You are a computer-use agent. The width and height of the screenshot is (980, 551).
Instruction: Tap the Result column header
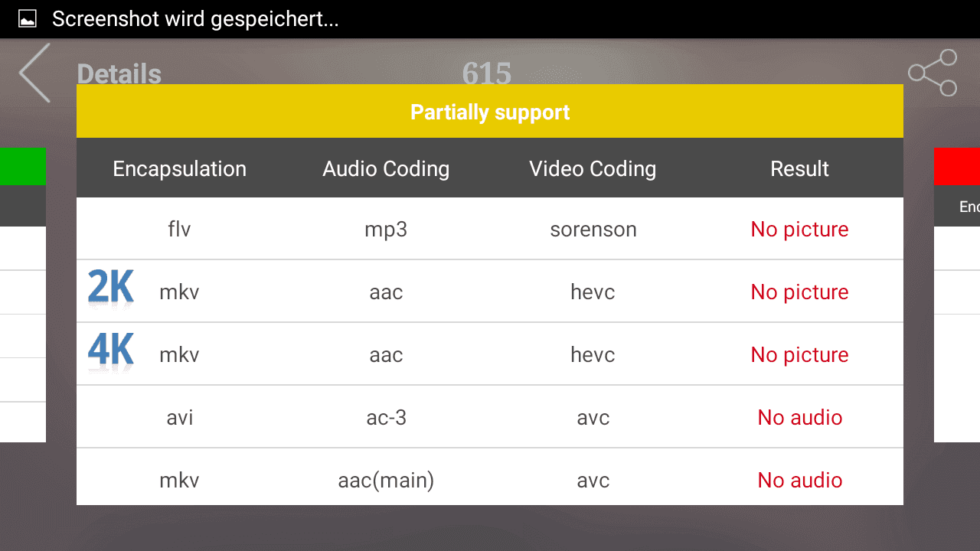[x=800, y=168]
